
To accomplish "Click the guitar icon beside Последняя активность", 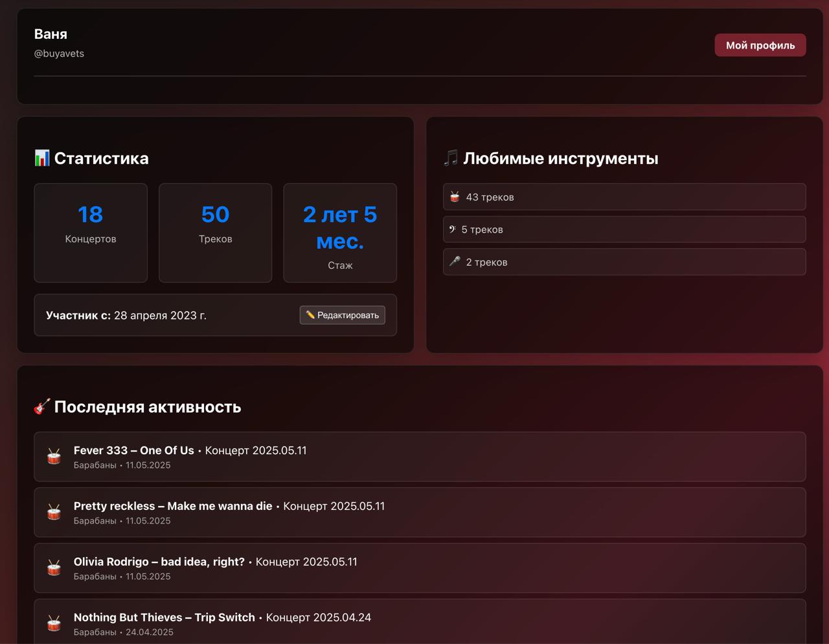I will (x=42, y=407).
